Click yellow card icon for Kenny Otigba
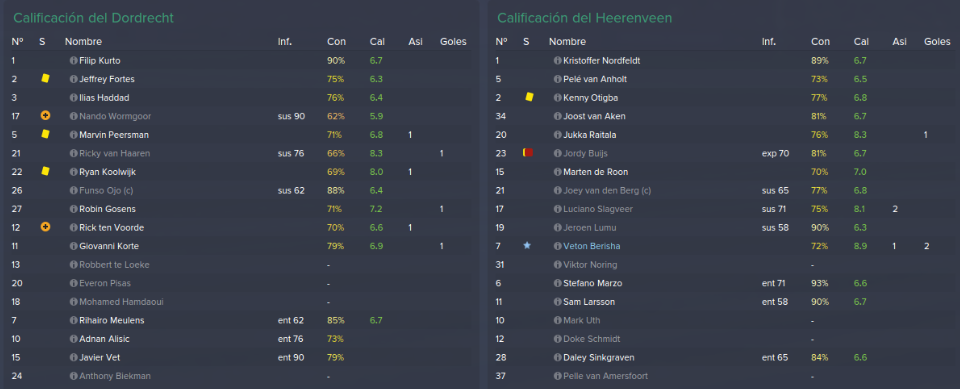Screen dimensions: 960x389 click(529, 97)
